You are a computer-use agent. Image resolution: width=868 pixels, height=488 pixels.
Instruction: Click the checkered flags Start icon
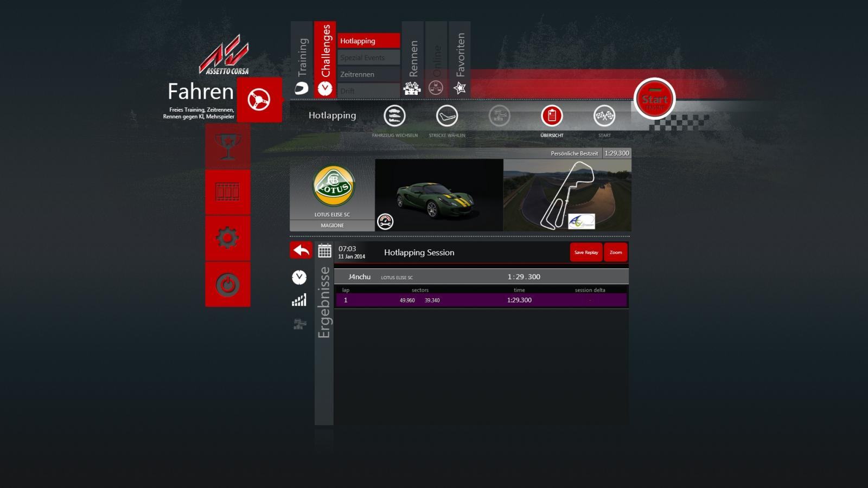(604, 115)
